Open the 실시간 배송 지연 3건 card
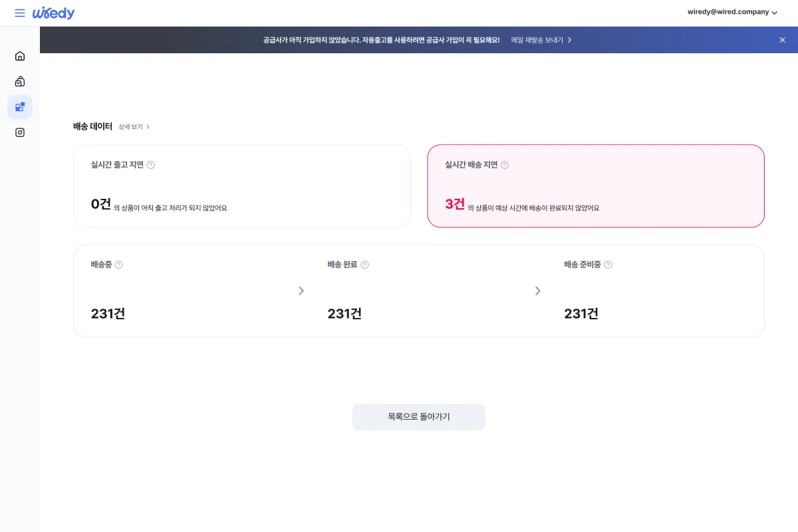 [x=595, y=186]
